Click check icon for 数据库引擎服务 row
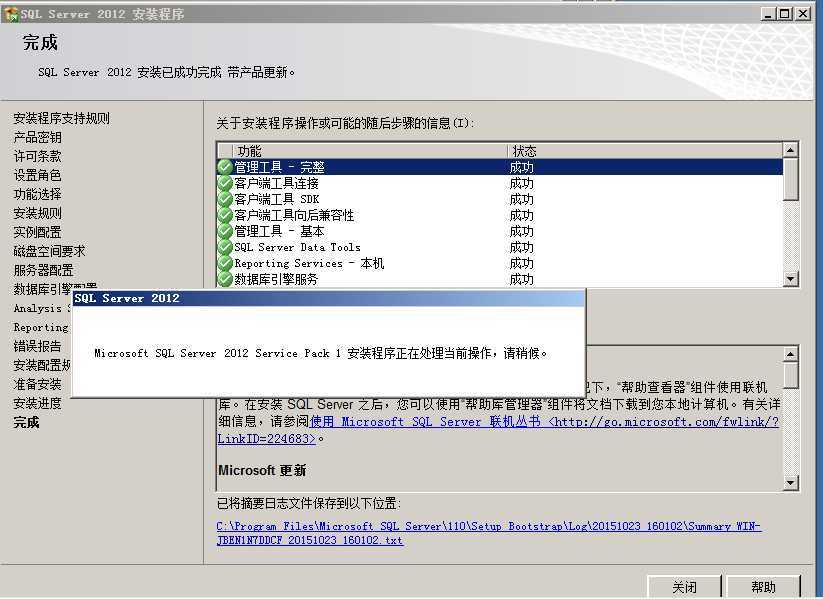 (x=225, y=279)
